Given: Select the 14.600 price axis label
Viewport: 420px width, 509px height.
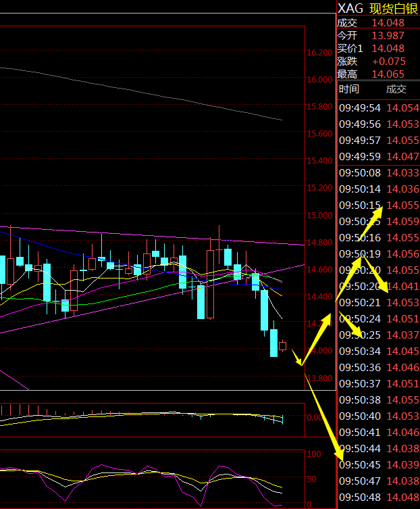Looking at the screenshot, I should pyautogui.click(x=319, y=270).
